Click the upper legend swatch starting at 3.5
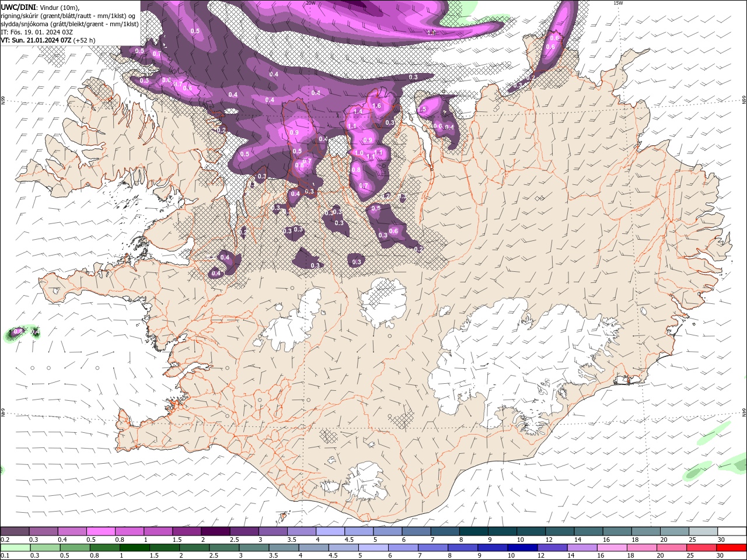This screenshot has width=747, height=560. (302, 531)
